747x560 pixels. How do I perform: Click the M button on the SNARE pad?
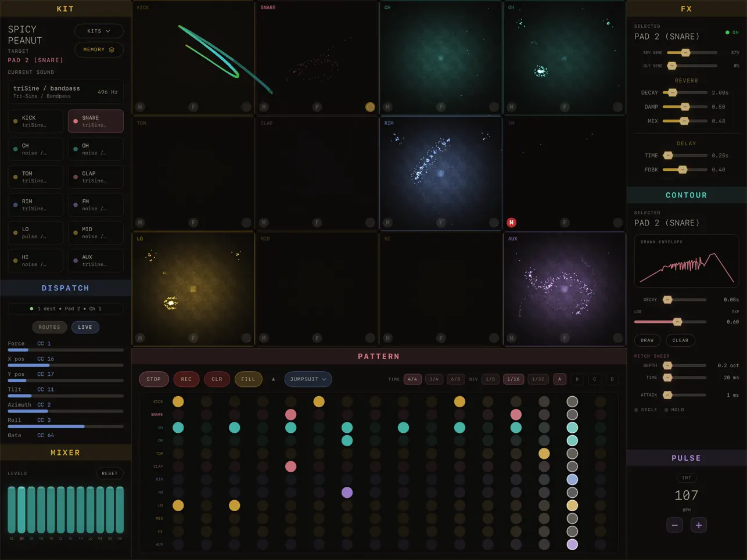point(264,107)
